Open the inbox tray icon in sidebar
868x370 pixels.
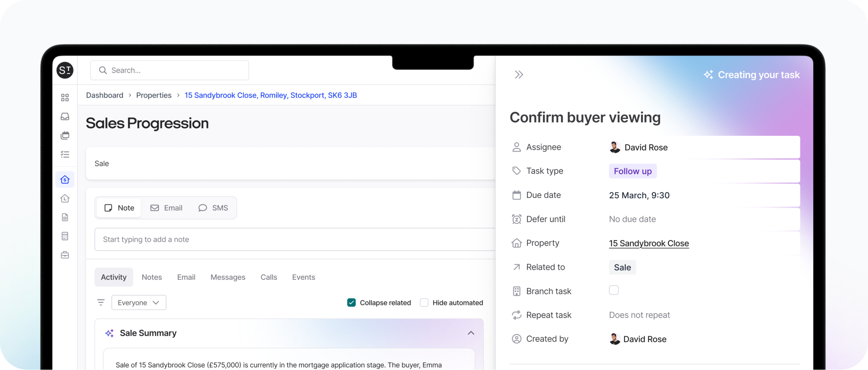(x=65, y=117)
